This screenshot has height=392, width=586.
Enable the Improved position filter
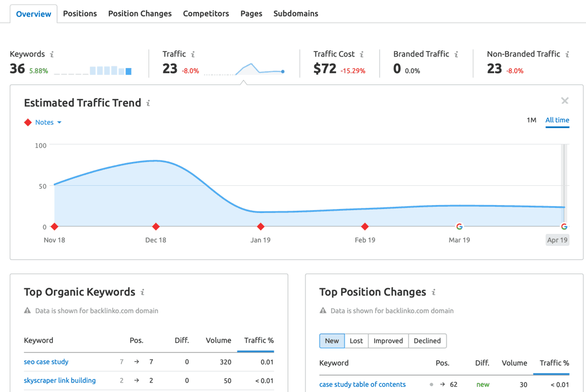(388, 340)
